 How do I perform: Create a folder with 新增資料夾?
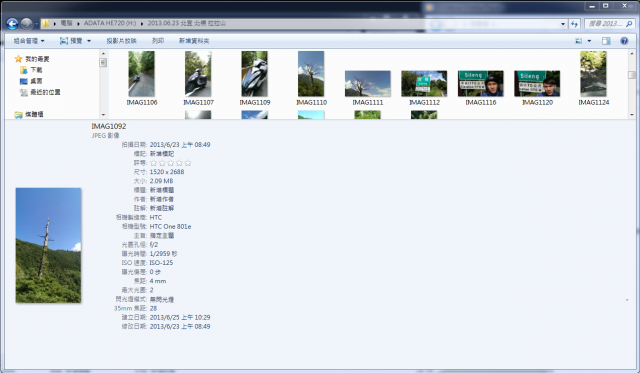[x=194, y=41]
